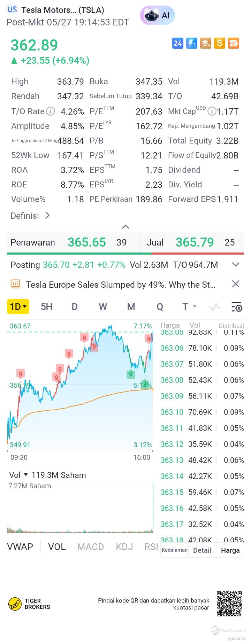Dismiss the Tesla Europe Sales news banner
This screenshot has height=644, width=251.
coord(236,284)
